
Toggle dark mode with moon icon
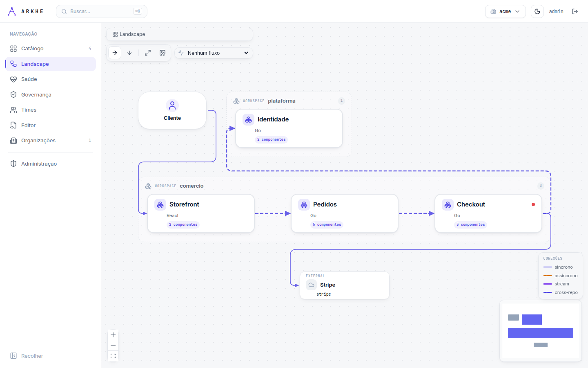click(x=537, y=11)
